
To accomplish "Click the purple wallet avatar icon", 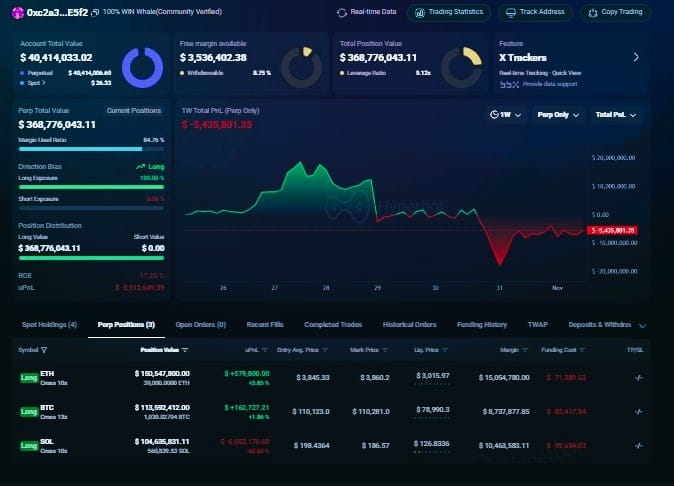I will (18, 13).
